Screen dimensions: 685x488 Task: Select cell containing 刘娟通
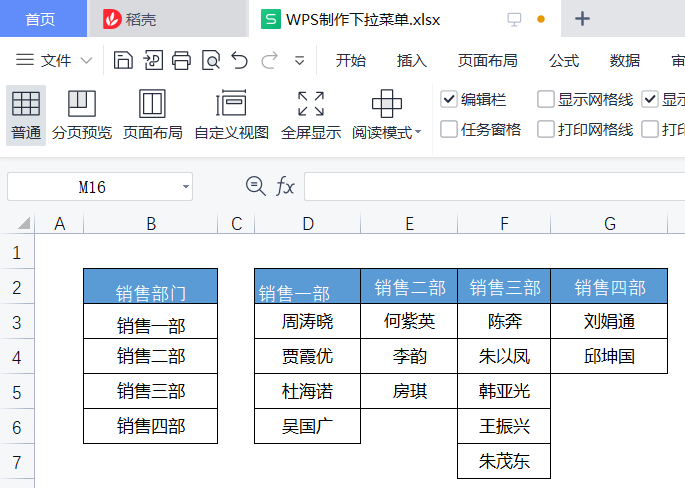(609, 321)
